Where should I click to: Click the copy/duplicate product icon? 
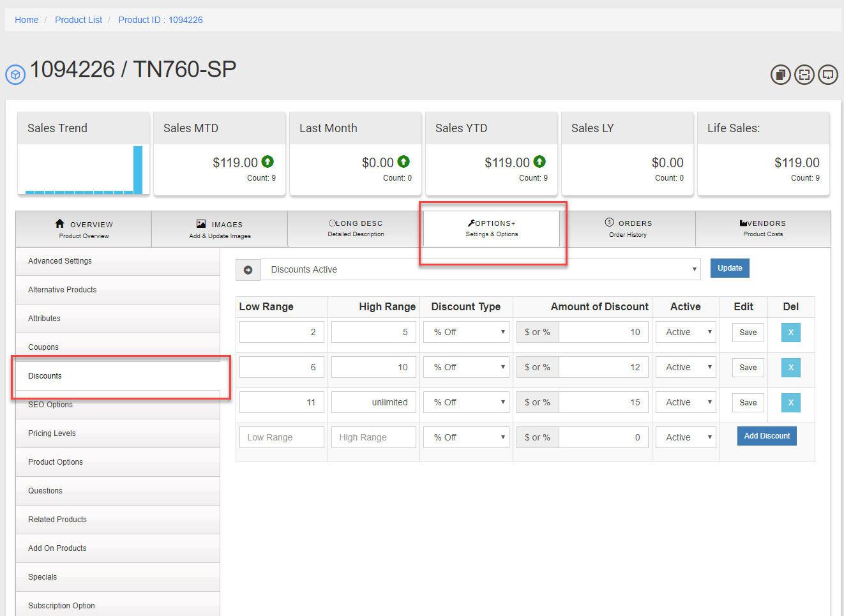(x=780, y=75)
